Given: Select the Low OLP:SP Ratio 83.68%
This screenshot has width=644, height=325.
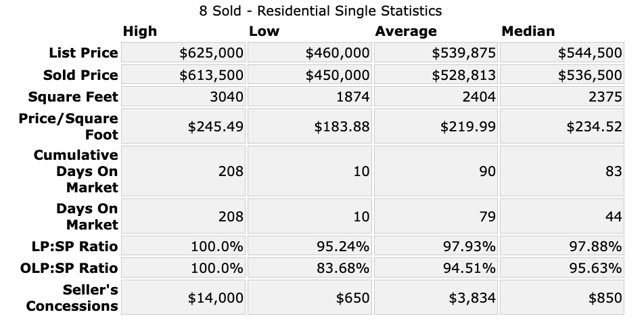Looking at the screenshot, I should coord(343,267).
